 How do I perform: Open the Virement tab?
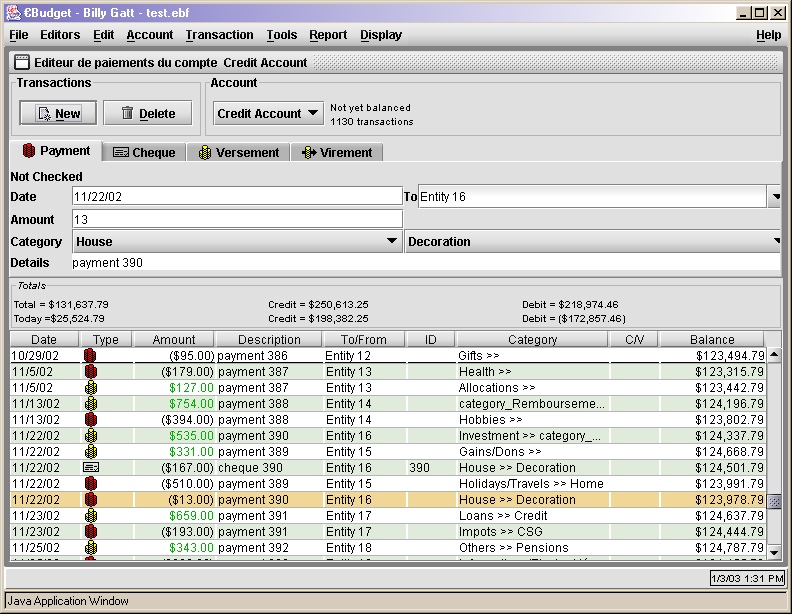tap(336, 153)
